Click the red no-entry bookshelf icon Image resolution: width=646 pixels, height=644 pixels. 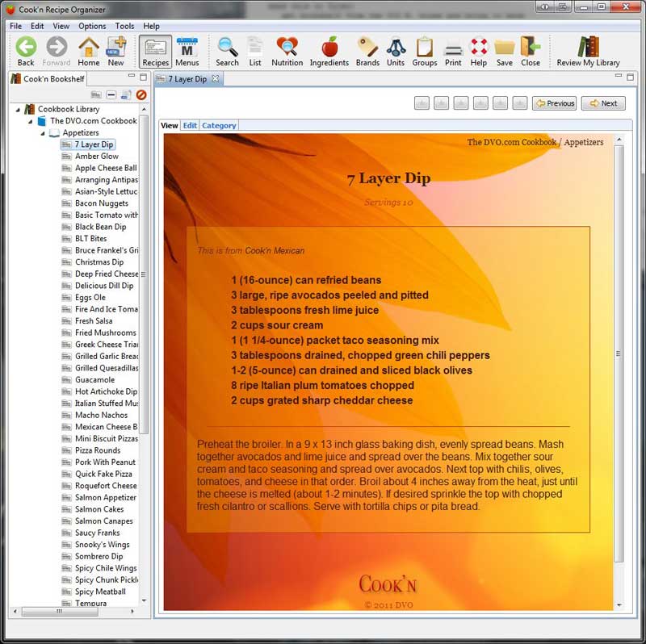click(141, 95)
